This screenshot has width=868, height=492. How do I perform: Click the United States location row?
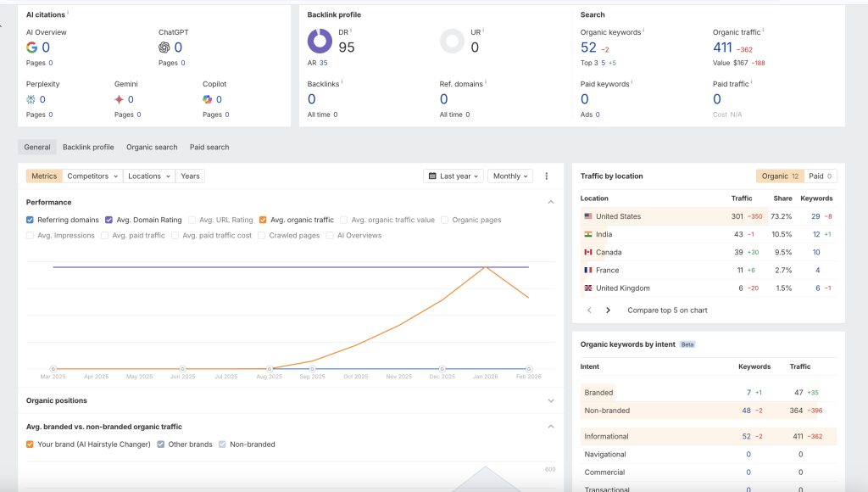pyautogui.click(x=618, y=216)
